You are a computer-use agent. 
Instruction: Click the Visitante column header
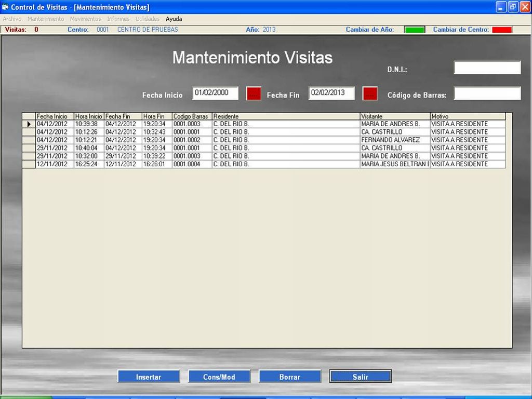click(x=394, y=116)
